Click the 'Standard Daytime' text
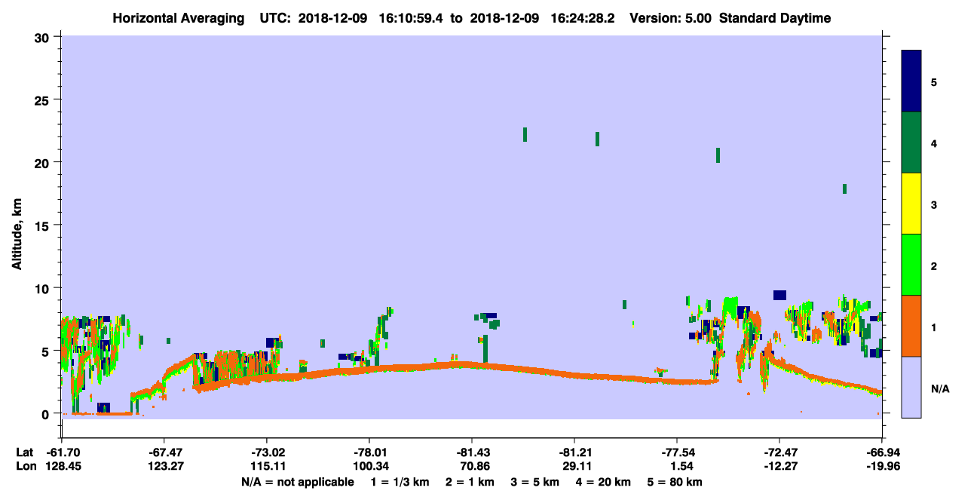This screenshot has width=980, height=503. [775, 18]
